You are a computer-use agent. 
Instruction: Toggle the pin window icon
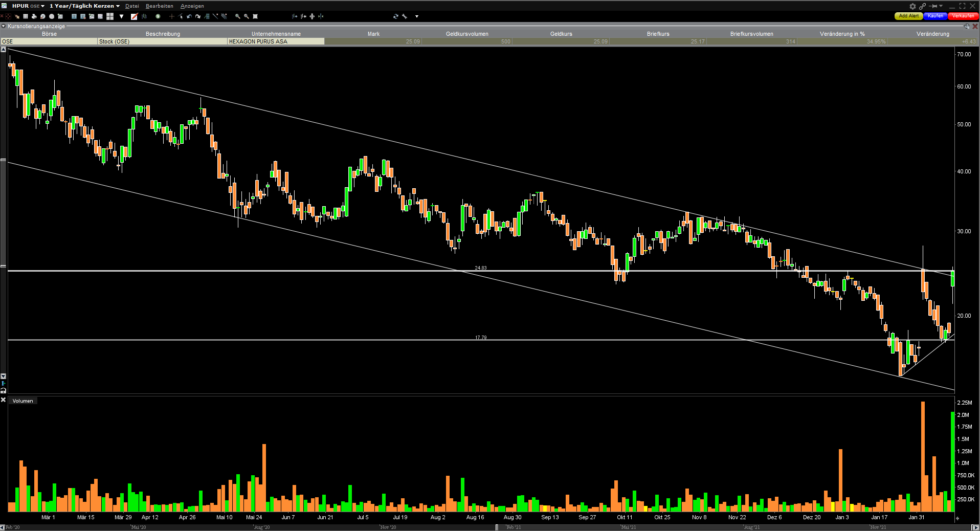click(x=934, y=6)
